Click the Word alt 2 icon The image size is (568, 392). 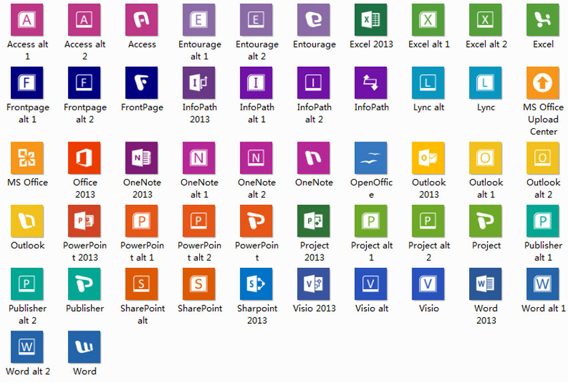tap(27, 347)
